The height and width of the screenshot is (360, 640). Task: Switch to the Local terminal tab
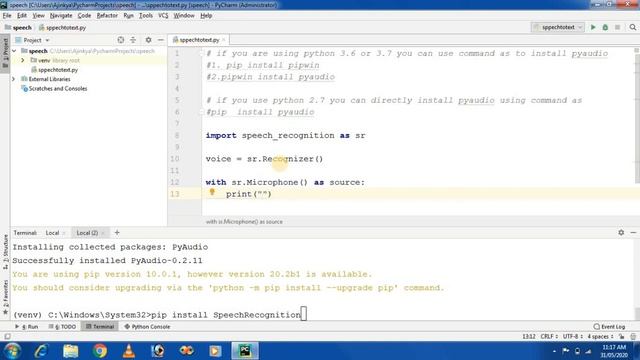tap(52, 233)
